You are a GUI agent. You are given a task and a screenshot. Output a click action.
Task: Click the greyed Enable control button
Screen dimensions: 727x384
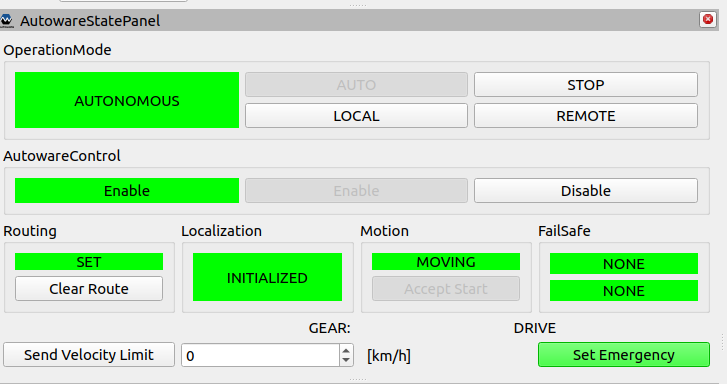pyautogui.click(x=356, y=191)
